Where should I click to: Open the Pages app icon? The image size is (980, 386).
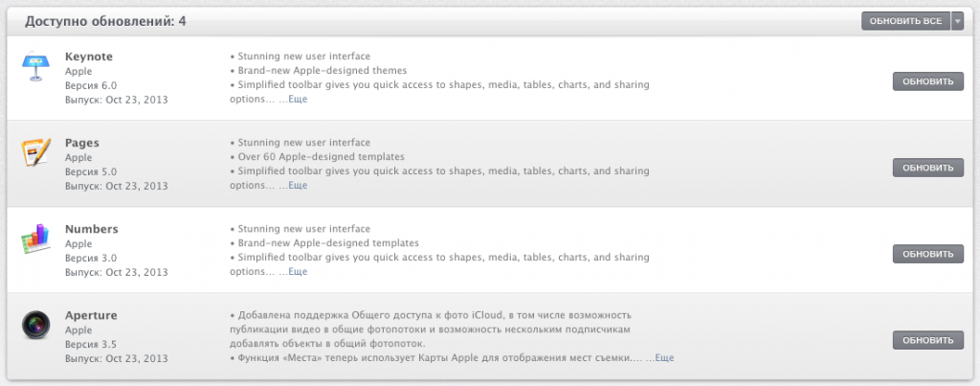coord(35,152)
